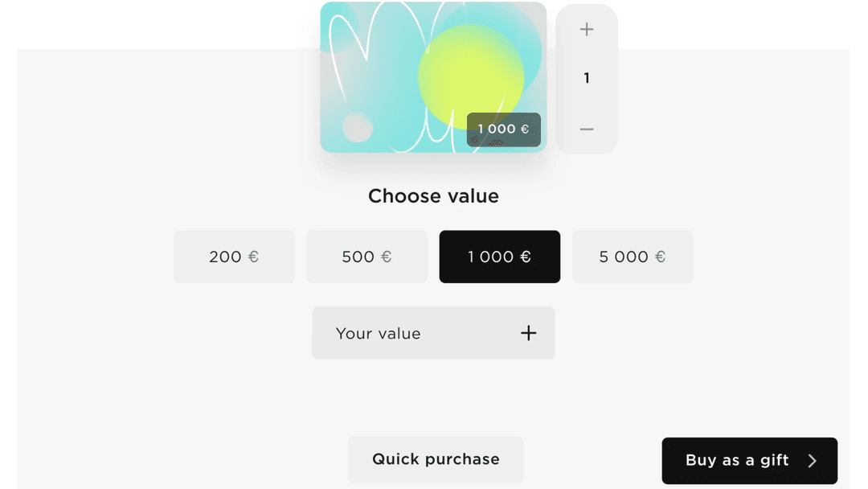
Task: Click the Buy as a gift button
Action: 749,460
